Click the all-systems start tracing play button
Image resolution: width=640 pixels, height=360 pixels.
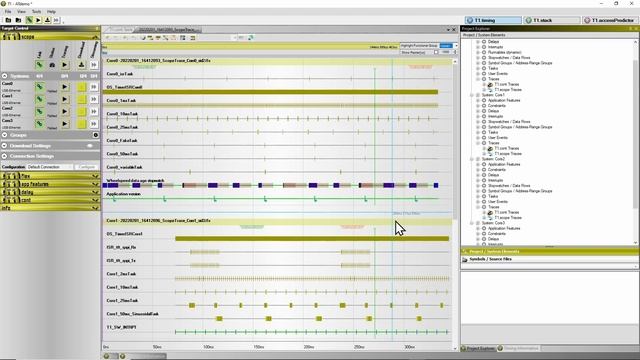point(64,65)
